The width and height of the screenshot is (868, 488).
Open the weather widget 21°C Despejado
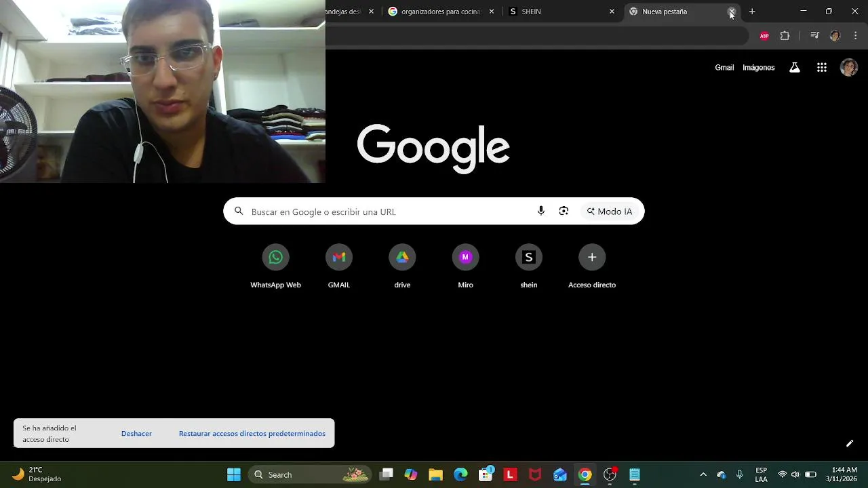click(x=37, y=474)
